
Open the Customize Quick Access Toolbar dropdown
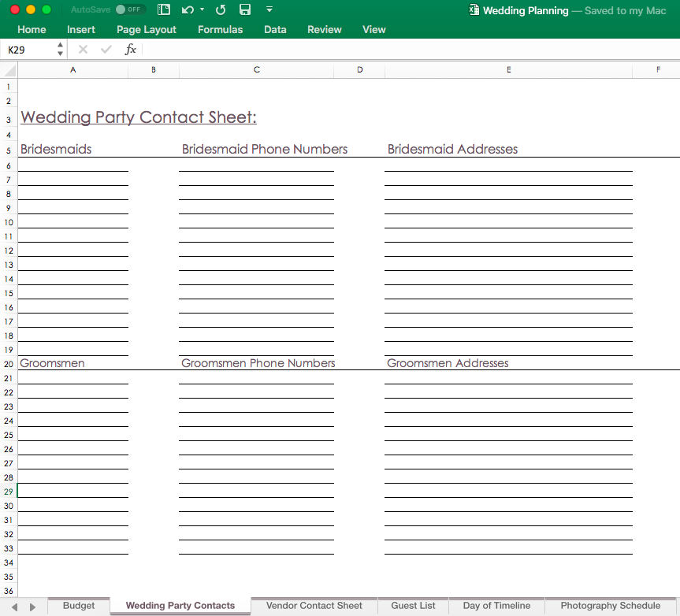pyautogui.click(x=269, y=9)
